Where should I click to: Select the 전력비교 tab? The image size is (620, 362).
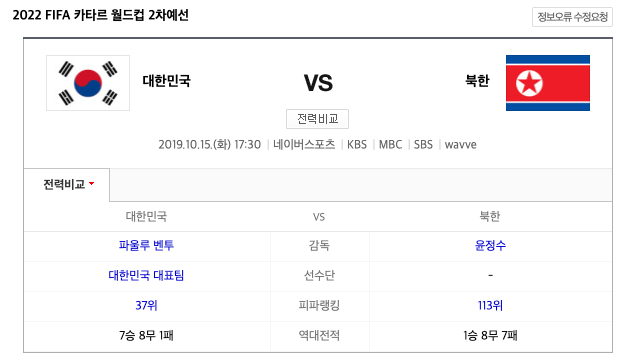(66, 185)
